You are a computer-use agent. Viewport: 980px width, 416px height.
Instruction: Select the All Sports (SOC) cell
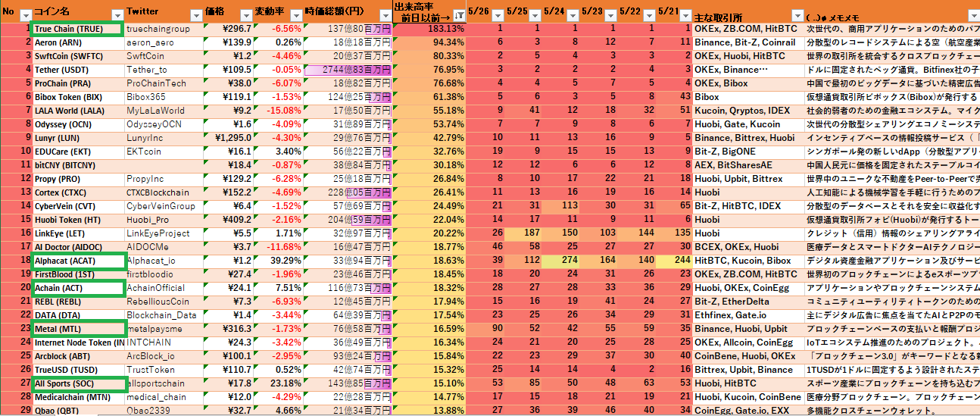pyautogui.click(x=77, y=384)
